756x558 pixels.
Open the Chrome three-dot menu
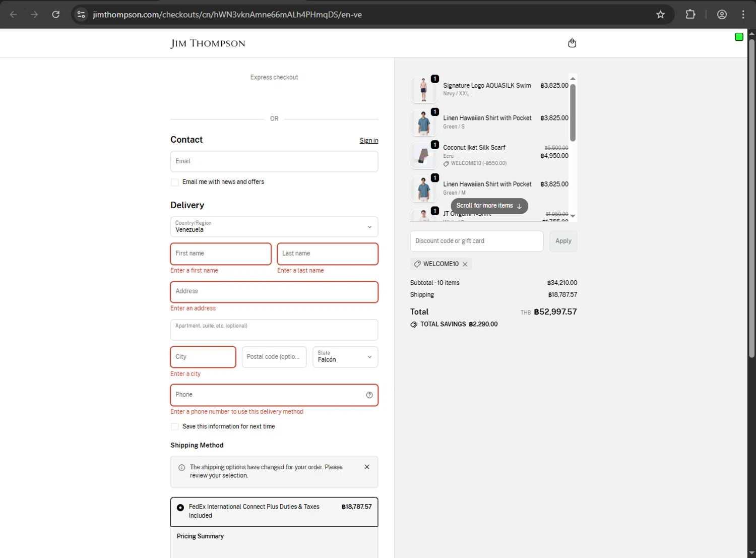pos(743,15)
